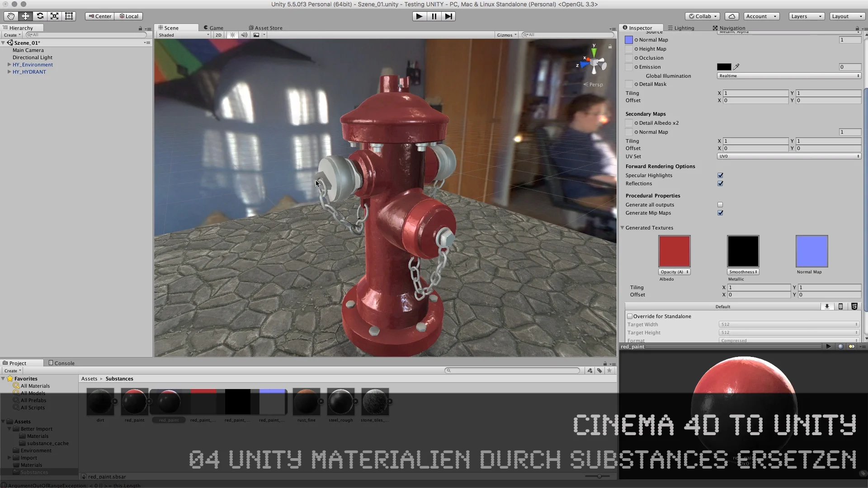Screen dimensions: 868x488
Task: Enable Generate all outputs checkbox
Action: tap(721, 204)
